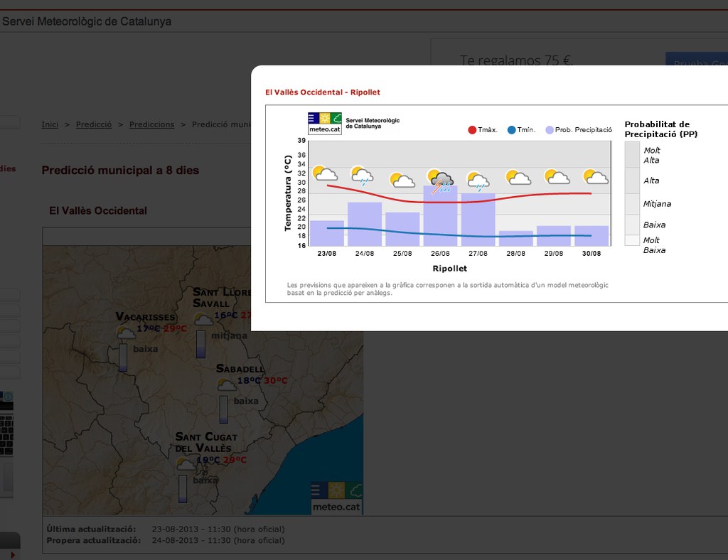Viewport: 728px width, 560px height.
Task: Open the Predicció breadcrumb link
Action: (94, 124)
